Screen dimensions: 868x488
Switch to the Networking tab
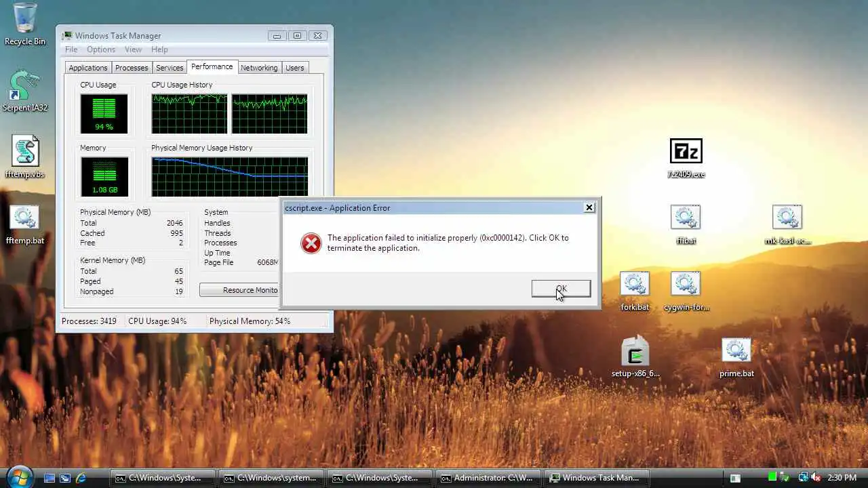pyautogui.click(x=259, y=68)
